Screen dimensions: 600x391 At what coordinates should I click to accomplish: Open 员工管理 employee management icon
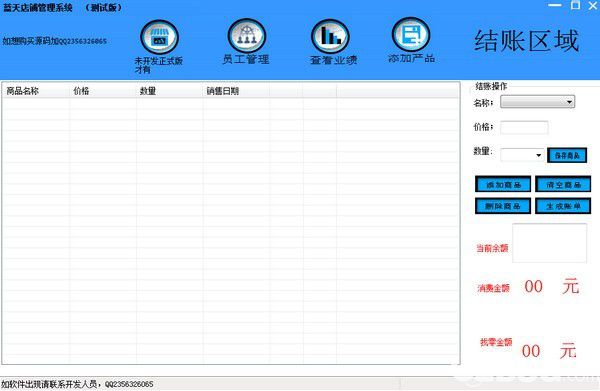click(x=247, y=36)
